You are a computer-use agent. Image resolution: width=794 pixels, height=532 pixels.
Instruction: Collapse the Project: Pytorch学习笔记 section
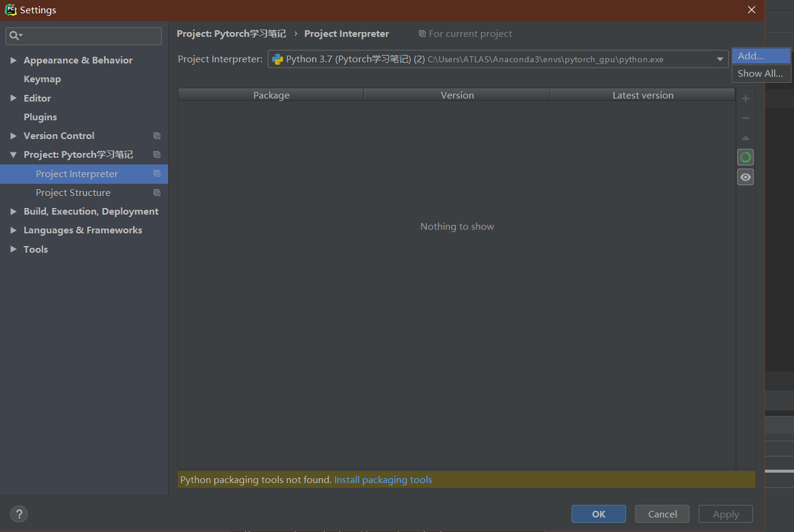(x=13, y=155)
